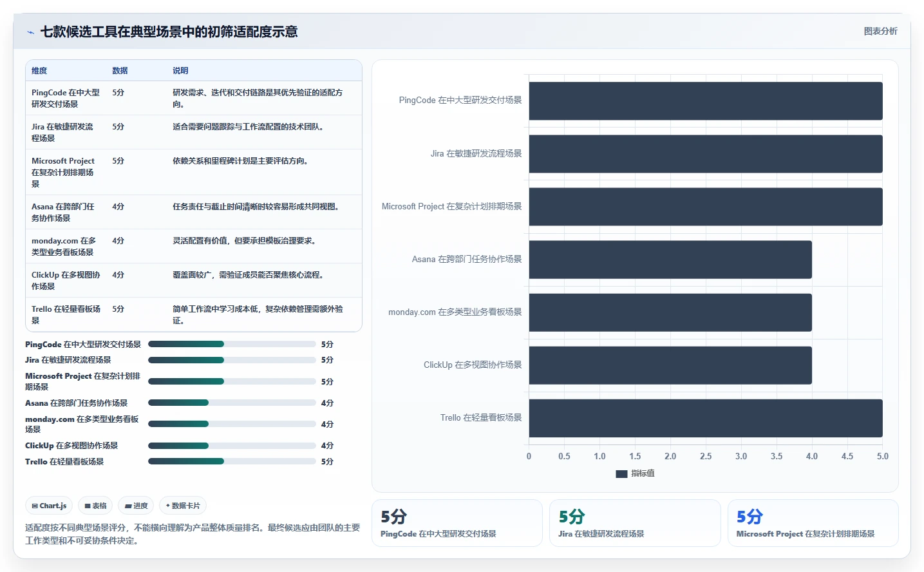This screenshot has width=924, height=572.
Task: Click the chart axis label Trello 在轻量看板场景
Action: coord(481,418)
